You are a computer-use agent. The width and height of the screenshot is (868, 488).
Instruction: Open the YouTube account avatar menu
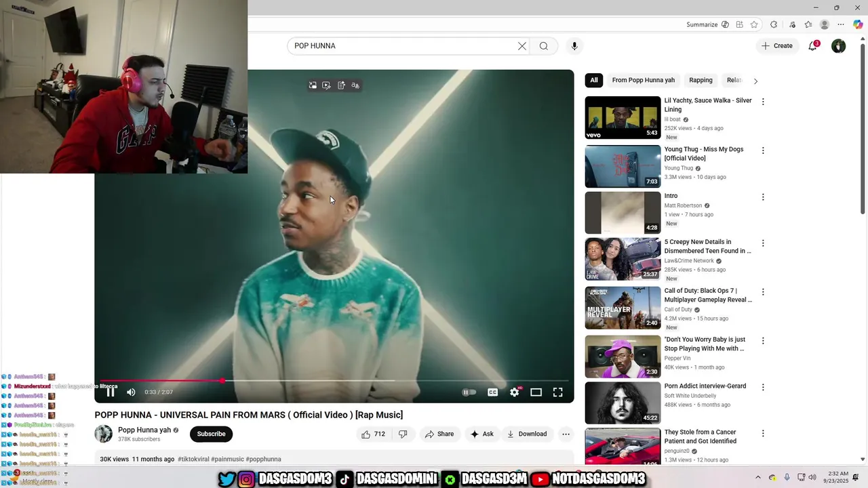[839, 46]
